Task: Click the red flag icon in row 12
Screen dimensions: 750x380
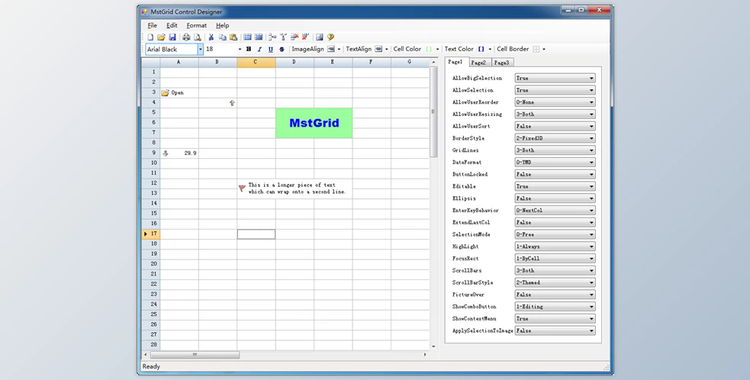Action: [x=242, y=189]
